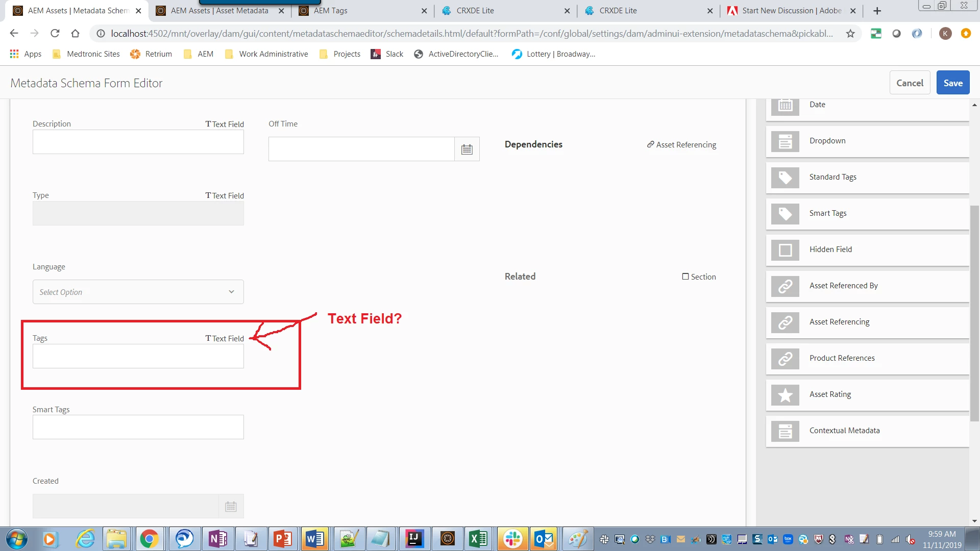Click the Description text input box
The width and height of the screenshot is (980, 551).
tap(138, 142)
